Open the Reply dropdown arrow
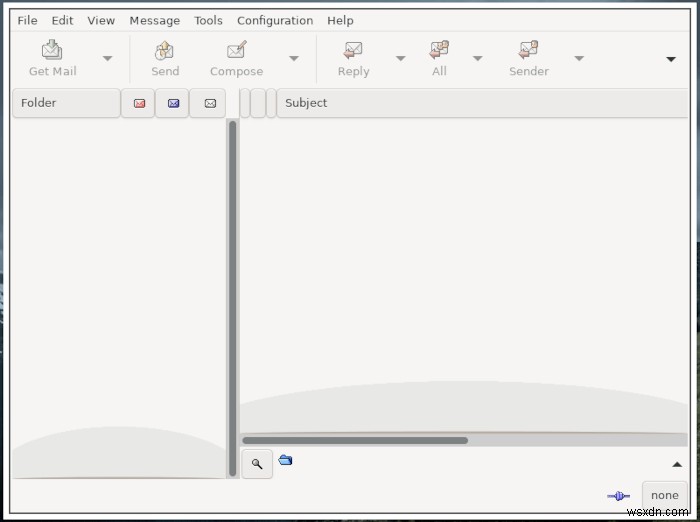 pyautogui.click(x=400, y=58)
